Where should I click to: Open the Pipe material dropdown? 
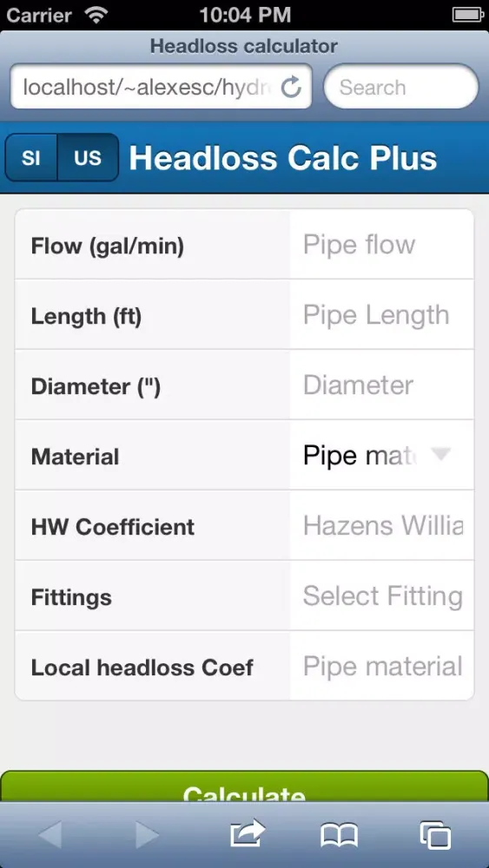pyautogui.click(x=381, y=456)
